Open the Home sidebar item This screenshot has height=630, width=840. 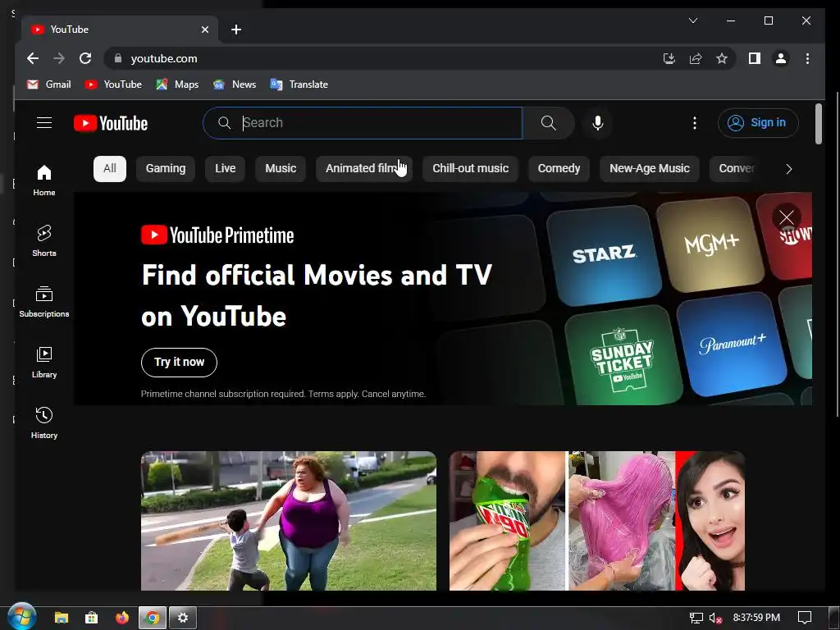(x=44, y=180)
